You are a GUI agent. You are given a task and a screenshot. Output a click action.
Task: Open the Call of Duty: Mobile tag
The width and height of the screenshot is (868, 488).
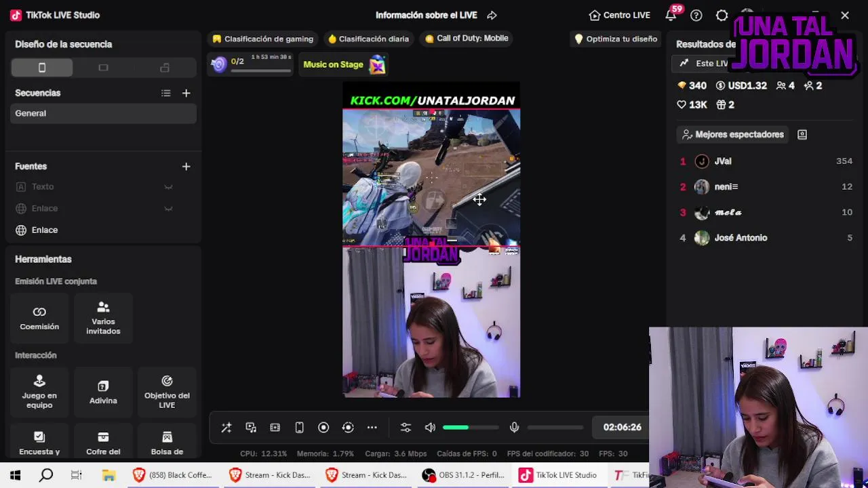point(467,39)
